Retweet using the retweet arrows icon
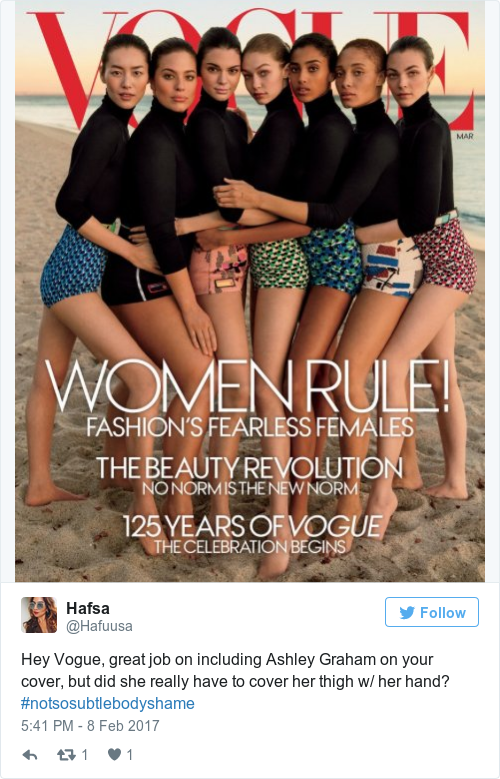This screenshot has height=779, width=500. click(66, 755)
